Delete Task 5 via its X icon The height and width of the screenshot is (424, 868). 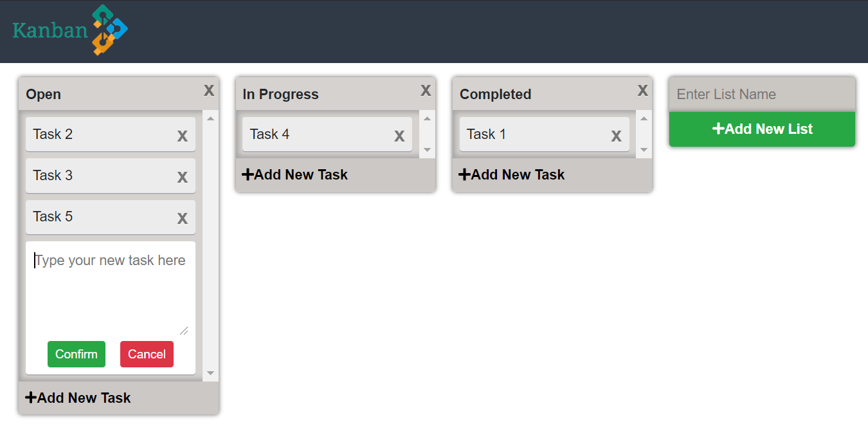tap(183, 218)
